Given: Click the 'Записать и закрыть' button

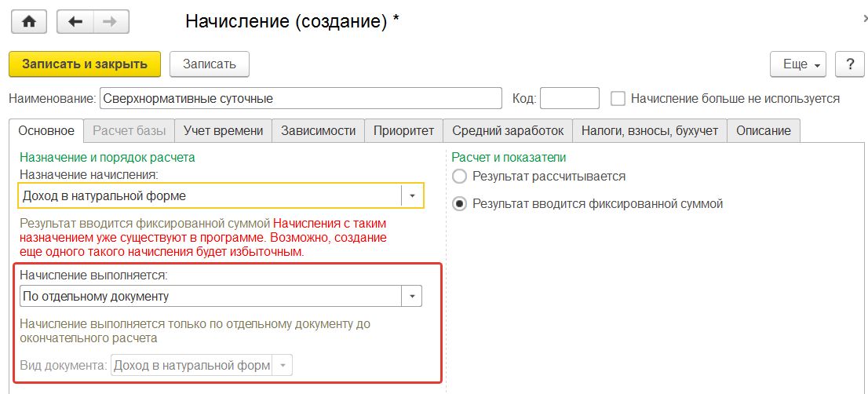Looking at the screenshot, I should tap(85, 64).
